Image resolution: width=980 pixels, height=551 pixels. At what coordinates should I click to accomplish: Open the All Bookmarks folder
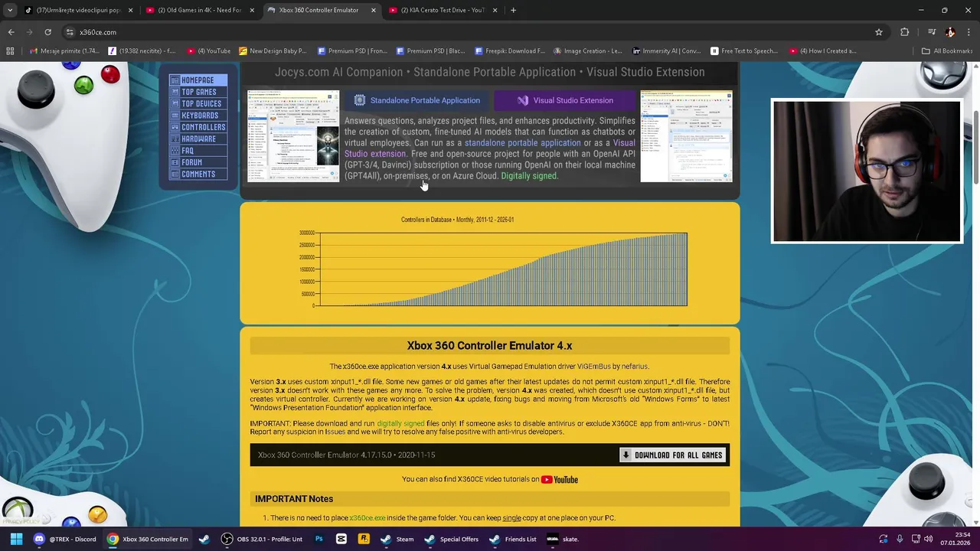947,51
